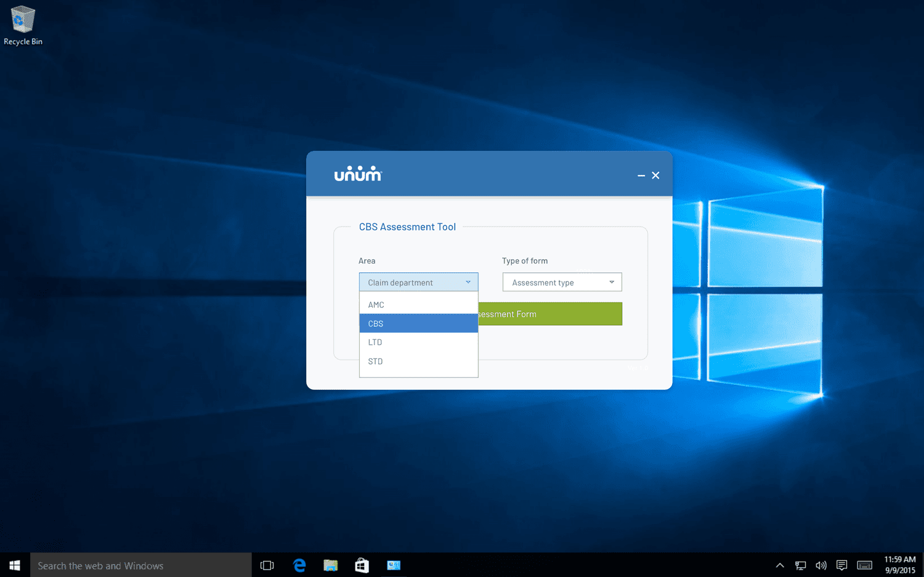Open the Action Center notifications icon
The width and height of the screenshot is (924, 577).
coord(841,565)
